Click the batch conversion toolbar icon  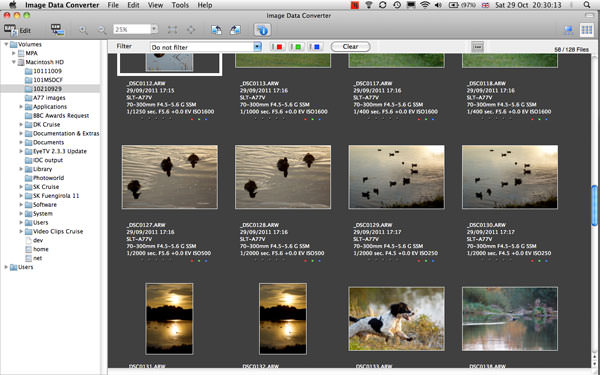57,30
